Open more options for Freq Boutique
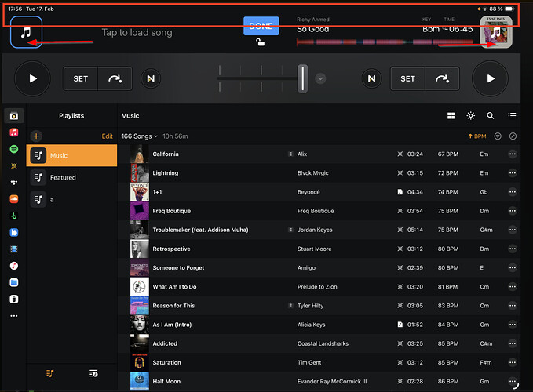 [513, 211]
